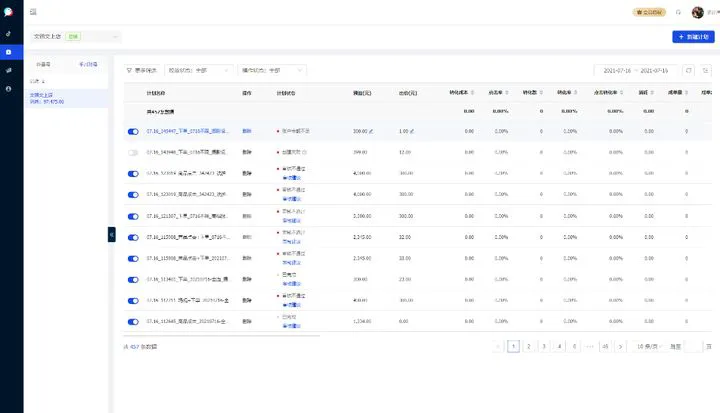Collapse the account panel with the blue arrow handle
Screen dimensions: 720x413
(111, 233)
